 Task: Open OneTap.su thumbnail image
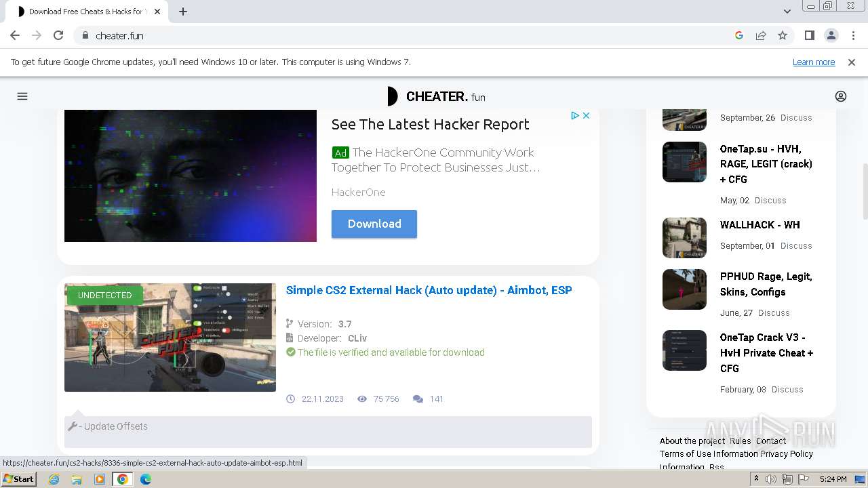(684, 162)
